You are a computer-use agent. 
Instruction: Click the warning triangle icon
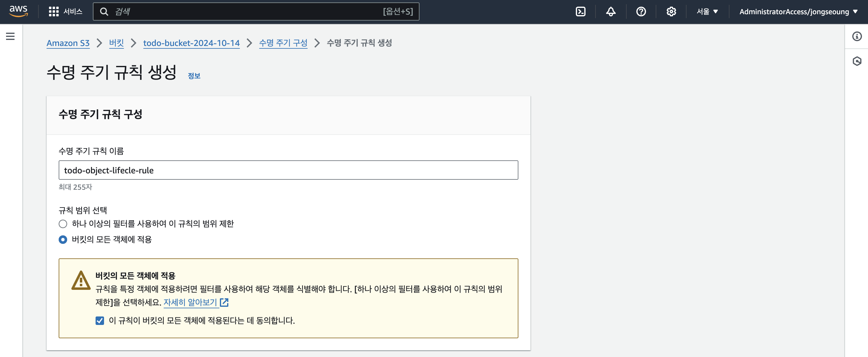(81, 280)
